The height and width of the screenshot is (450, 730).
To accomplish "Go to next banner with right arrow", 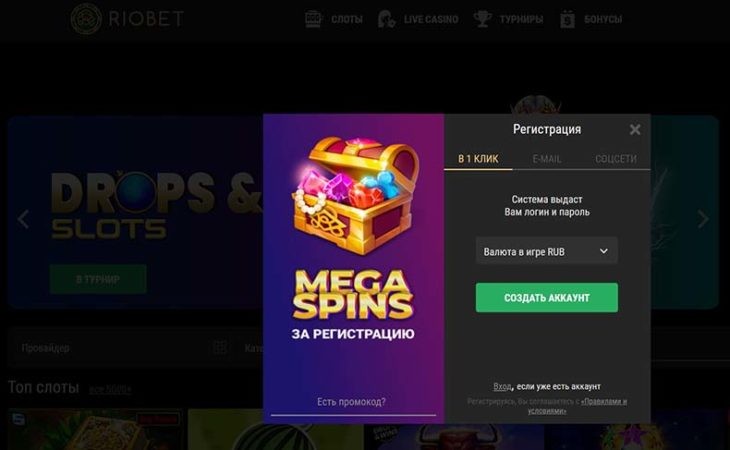I will pos(703,219).
